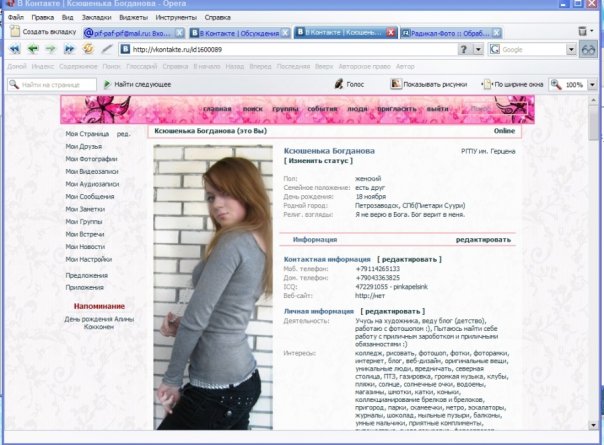Click the binoculars icon
Image resolution: width=604 pixels, height=445 pixels.
tap(588, 50)
